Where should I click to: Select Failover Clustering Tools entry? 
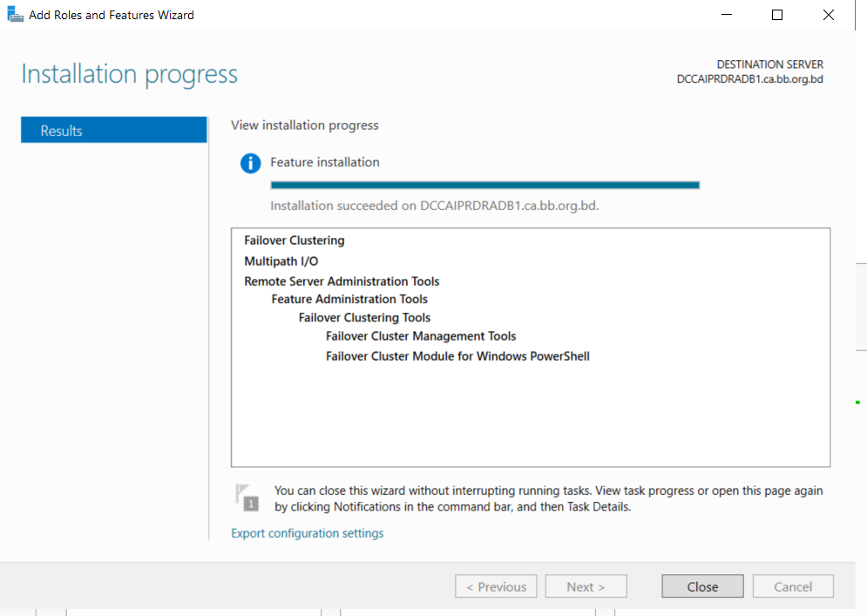click(x=364, y=317)
